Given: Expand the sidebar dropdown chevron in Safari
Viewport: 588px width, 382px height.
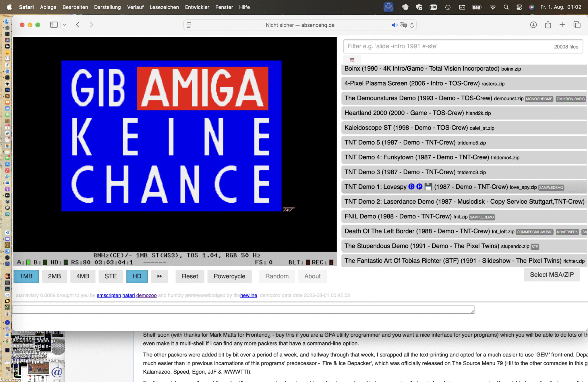Looking at the screenshot, I should pyautogui.click(x=65, y=25).
